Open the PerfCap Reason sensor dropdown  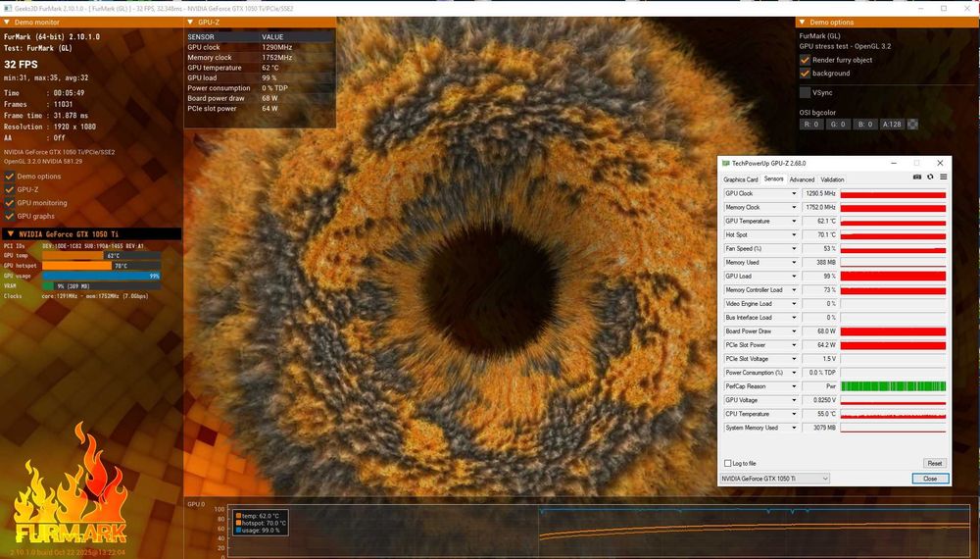pos(794,386)
